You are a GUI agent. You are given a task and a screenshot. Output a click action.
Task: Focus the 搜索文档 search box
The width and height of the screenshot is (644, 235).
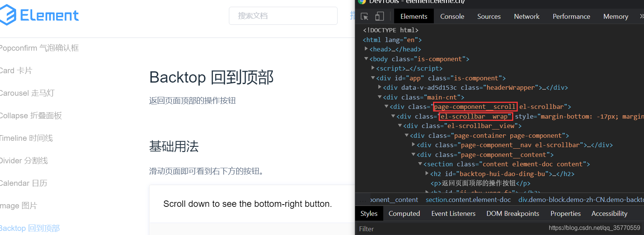point(283,16)
